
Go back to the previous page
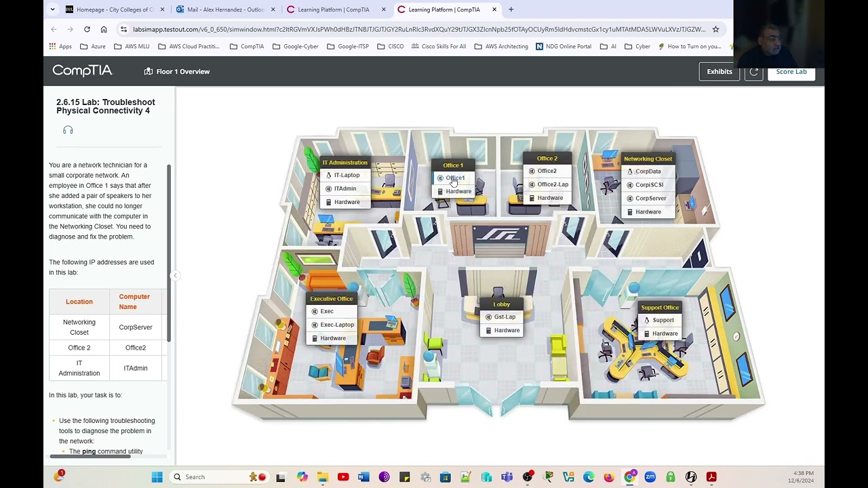54,29
